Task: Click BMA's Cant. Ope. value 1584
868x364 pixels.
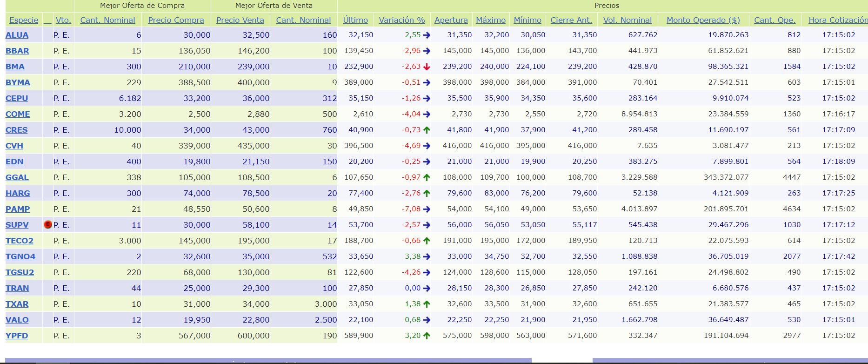Action: pos(792,67)
